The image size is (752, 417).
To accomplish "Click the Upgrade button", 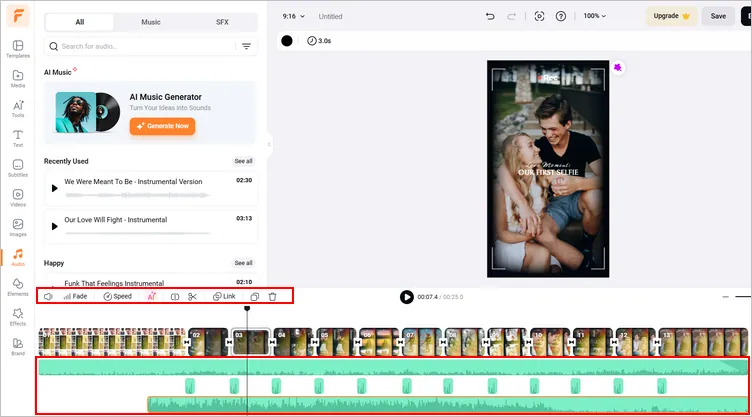I will click(x=671, y=16).
